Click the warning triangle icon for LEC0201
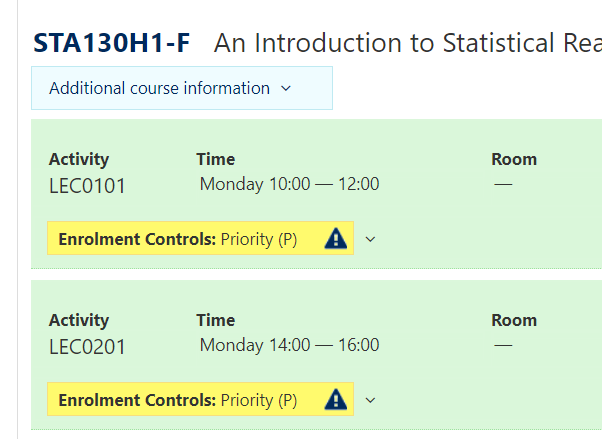Screen dimensions: 602x439 336,399
